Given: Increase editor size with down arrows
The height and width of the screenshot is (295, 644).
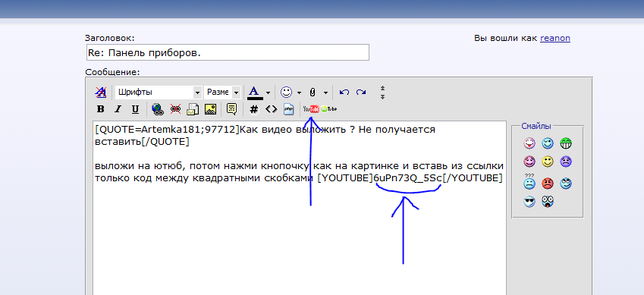Looking at the screenshot, I should (x=382, y=96).
